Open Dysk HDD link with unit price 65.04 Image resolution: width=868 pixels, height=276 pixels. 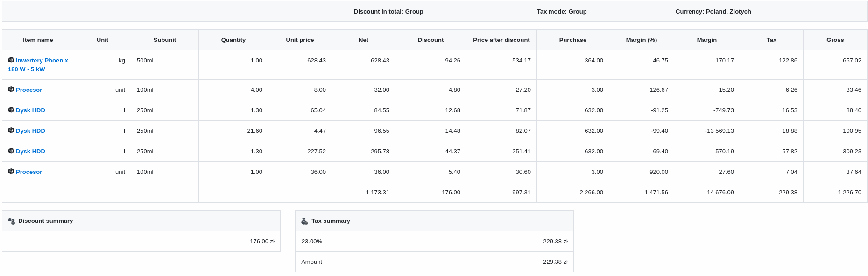click(30, 110)
